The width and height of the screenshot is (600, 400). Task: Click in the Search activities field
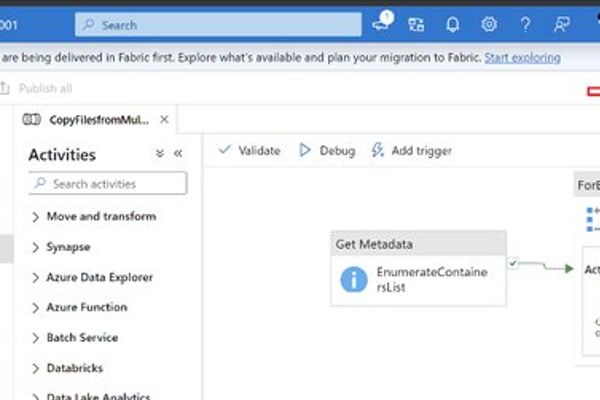coord(108,184)
